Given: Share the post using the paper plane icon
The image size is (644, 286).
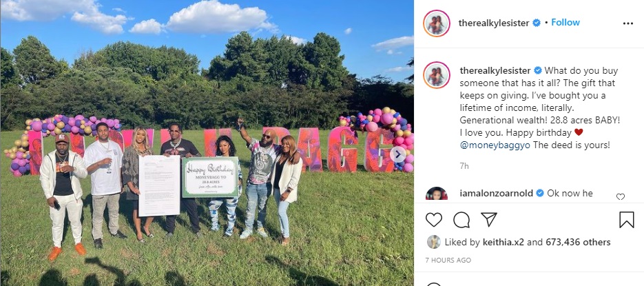Looking at the screenshot, I should [489, 219].
